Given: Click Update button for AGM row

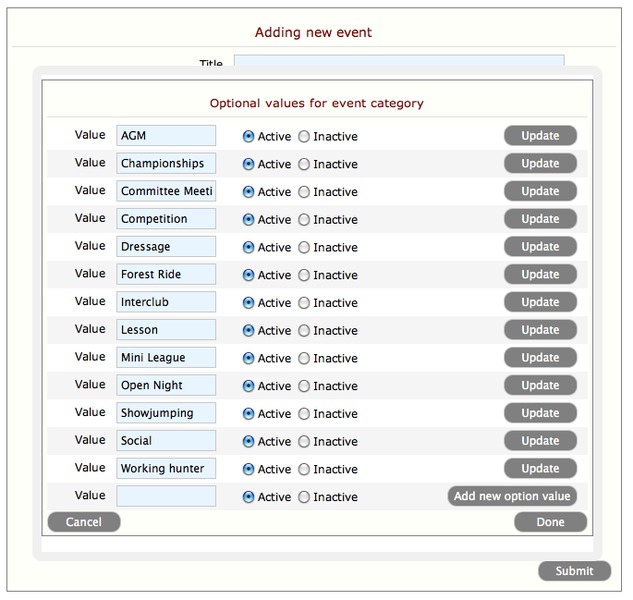Looking at the screenshot, I should point(540,136).
